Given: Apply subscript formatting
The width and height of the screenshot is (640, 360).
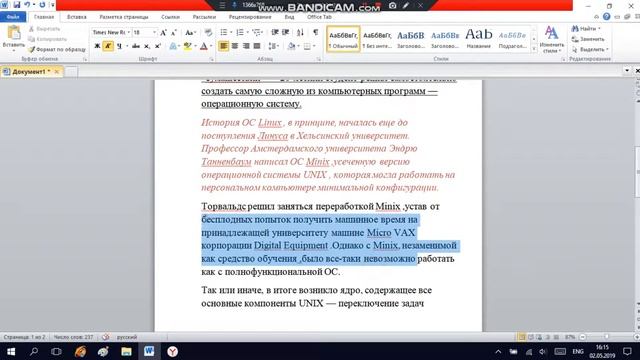Looking at the screenshot, I should [147, 46].
